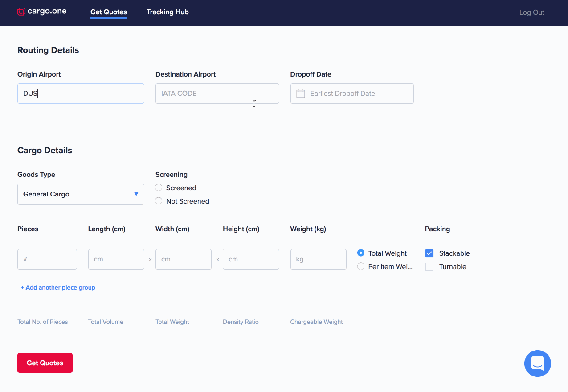
Task: Focus the Destination Airport IATA code field
Action: coord(217,94)
